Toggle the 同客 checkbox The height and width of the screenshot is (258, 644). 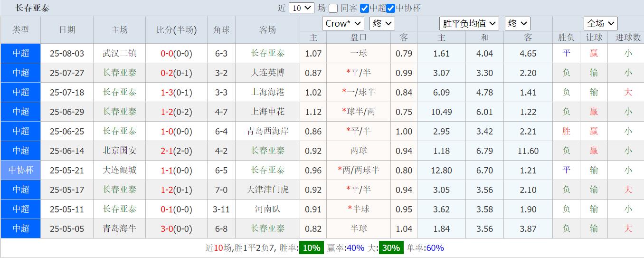click(333, 8)
